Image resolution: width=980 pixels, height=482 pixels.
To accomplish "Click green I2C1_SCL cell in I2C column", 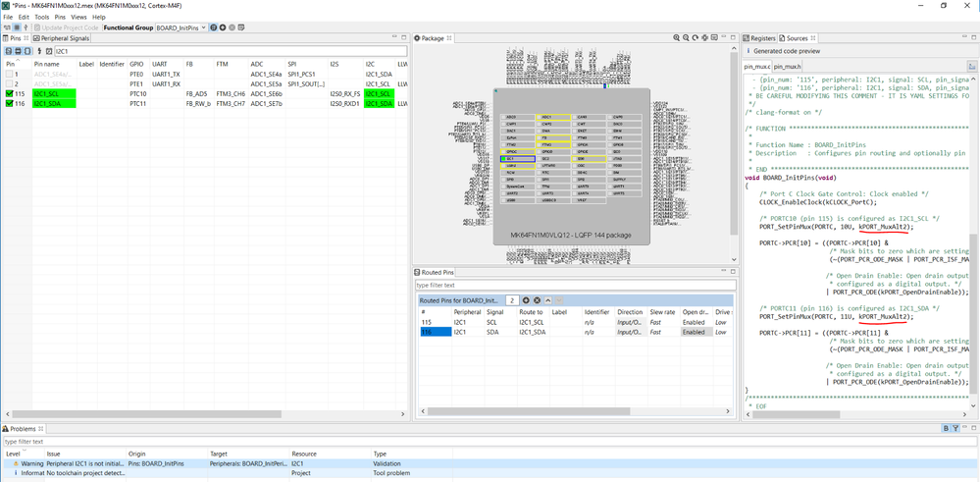I will 380,94.
